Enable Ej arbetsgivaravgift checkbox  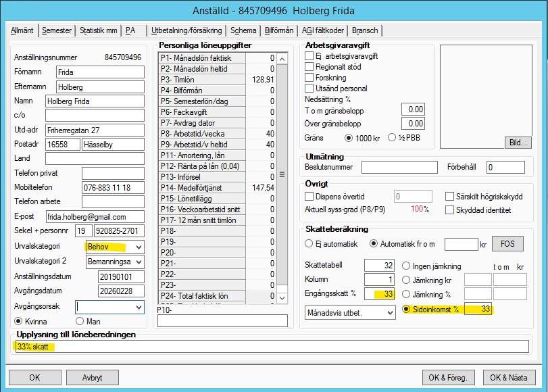(x=309, y=56)
